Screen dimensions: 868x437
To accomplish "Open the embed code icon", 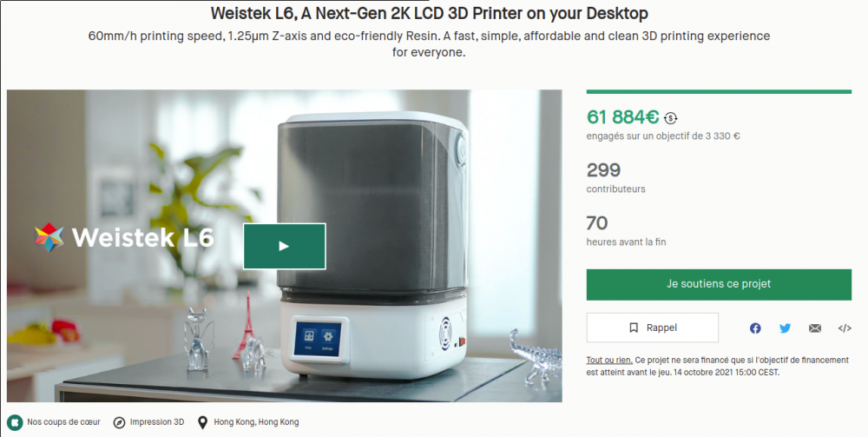I will pyautogui.click(x=844, y=328).
